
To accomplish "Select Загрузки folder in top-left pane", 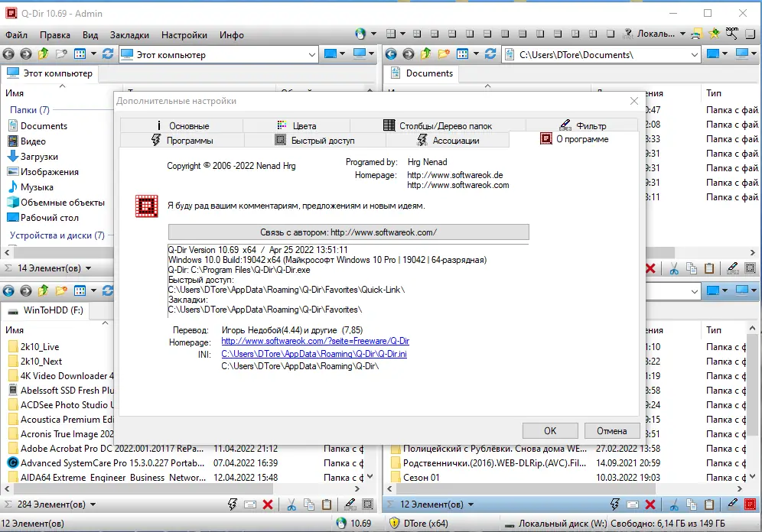I will pos(33,157).
